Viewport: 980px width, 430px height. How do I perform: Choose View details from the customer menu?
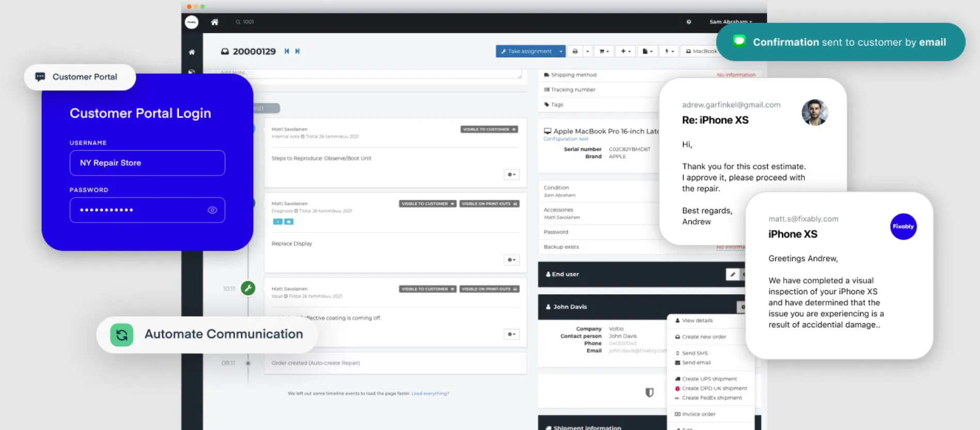[x=697, y=321]
